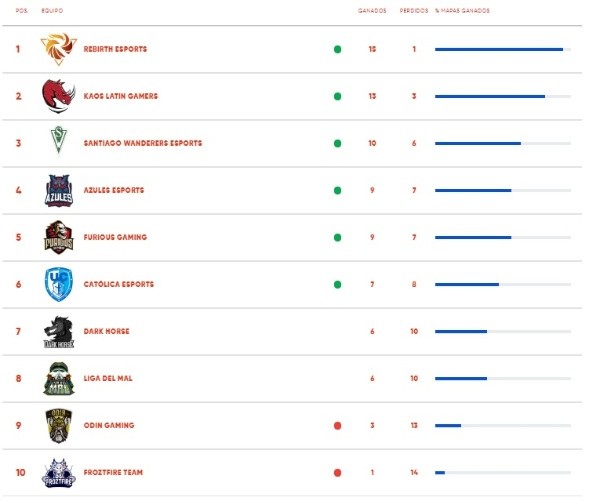Sort by the Ganados column header
The width and height of the screenshot is (600, 501).
tap(372, 11)
